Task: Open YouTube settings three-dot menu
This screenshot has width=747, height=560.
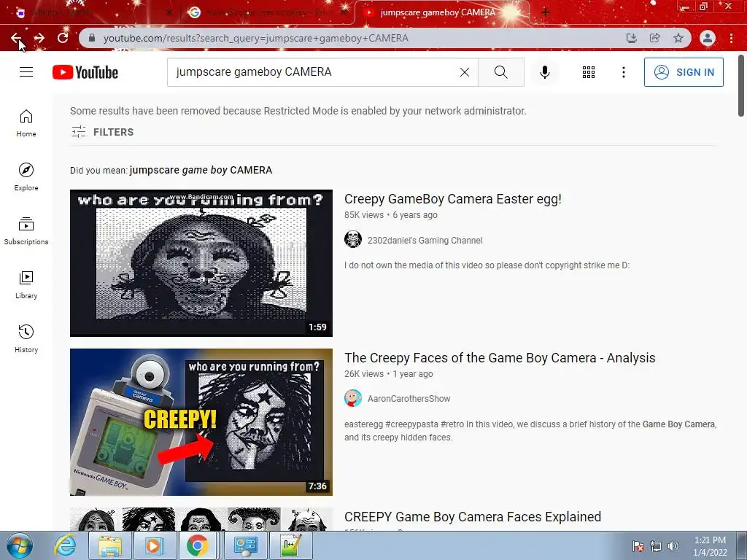Action: coord(624,72)
